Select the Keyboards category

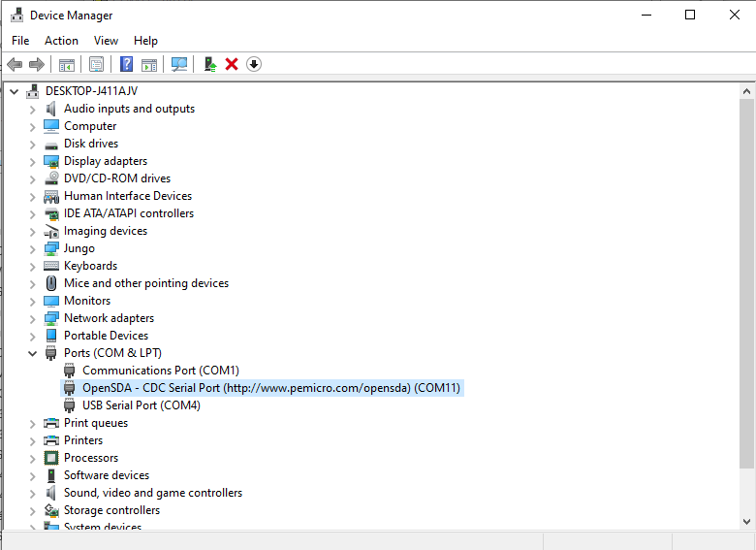coord(90,266)
